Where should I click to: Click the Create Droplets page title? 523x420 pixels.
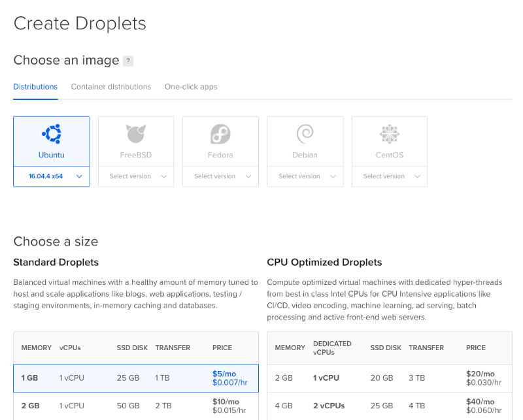80,24
